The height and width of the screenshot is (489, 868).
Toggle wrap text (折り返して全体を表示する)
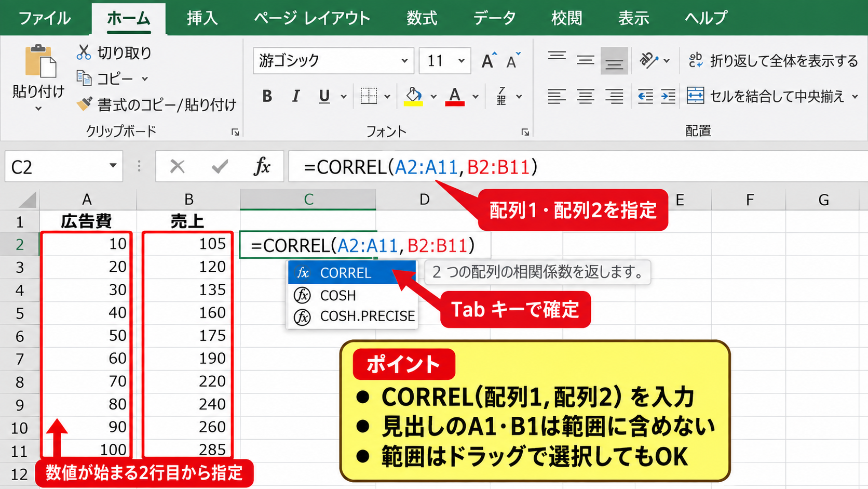[x=773, y=61]
